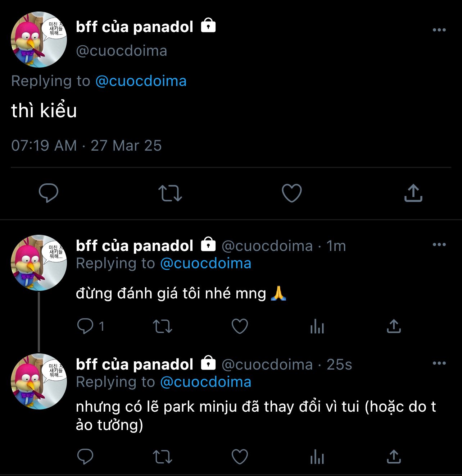This screenshot has width=462, height=476.
Task: View analytics of the 'park minju' tweet
Action: 317,457
